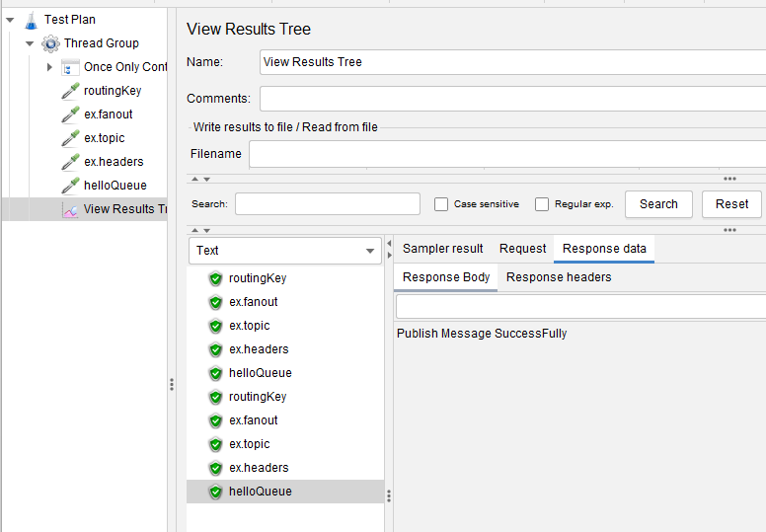
Task: Click the View Results Tree chart icon
Action: [70, 209]
